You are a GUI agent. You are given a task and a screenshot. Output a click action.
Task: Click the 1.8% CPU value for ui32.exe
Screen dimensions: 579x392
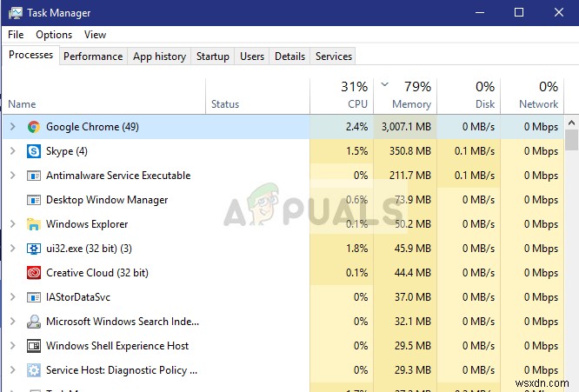[x=356, y=249]
